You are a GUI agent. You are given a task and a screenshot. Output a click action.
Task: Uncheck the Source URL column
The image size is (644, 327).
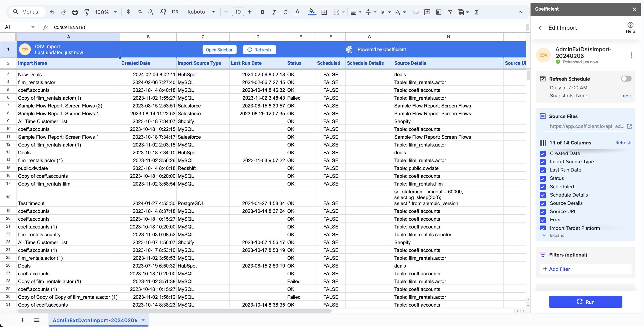[542, 211]
